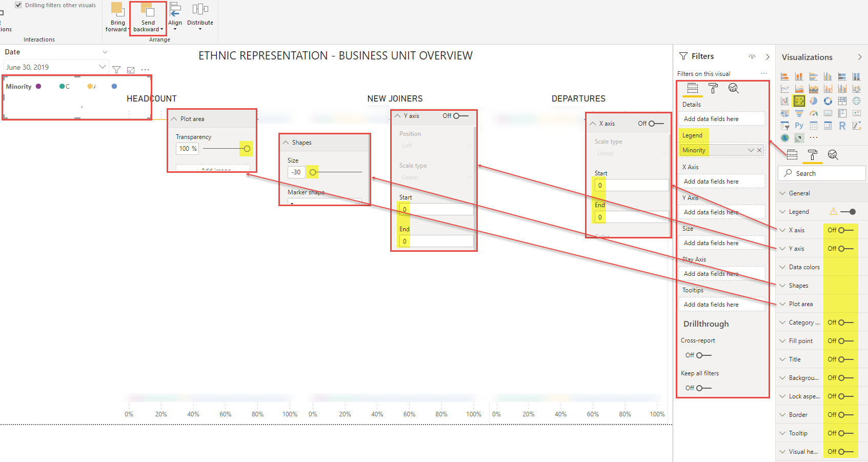Screen dimensions: 868x462
Task: Select the Donut chart visualization
Action: pos(828,101)
